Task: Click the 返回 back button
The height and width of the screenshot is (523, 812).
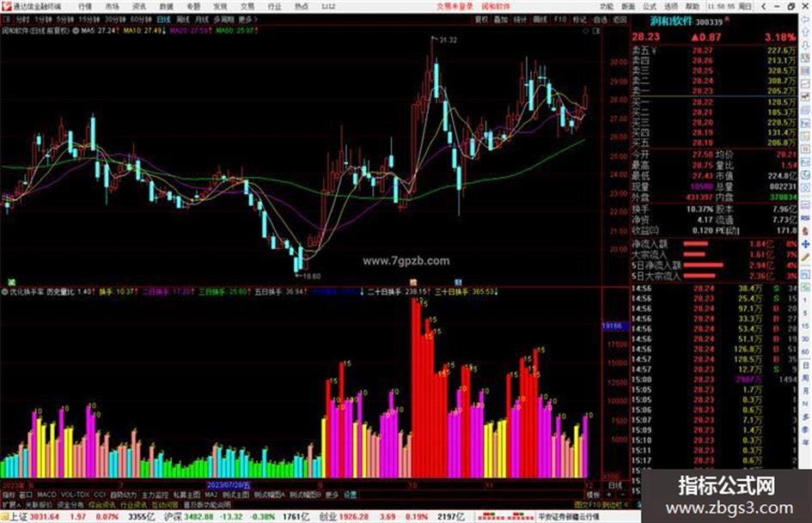Action: 620,19
